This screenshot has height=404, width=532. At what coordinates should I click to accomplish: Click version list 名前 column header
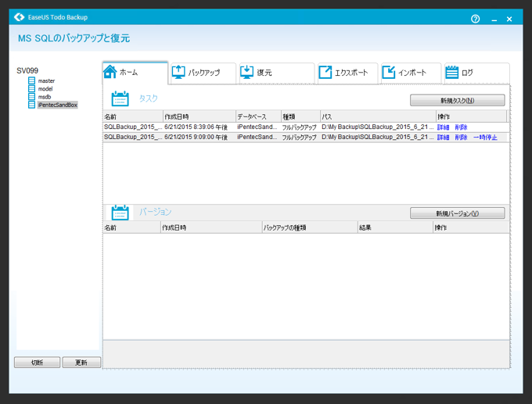point(131,227)
